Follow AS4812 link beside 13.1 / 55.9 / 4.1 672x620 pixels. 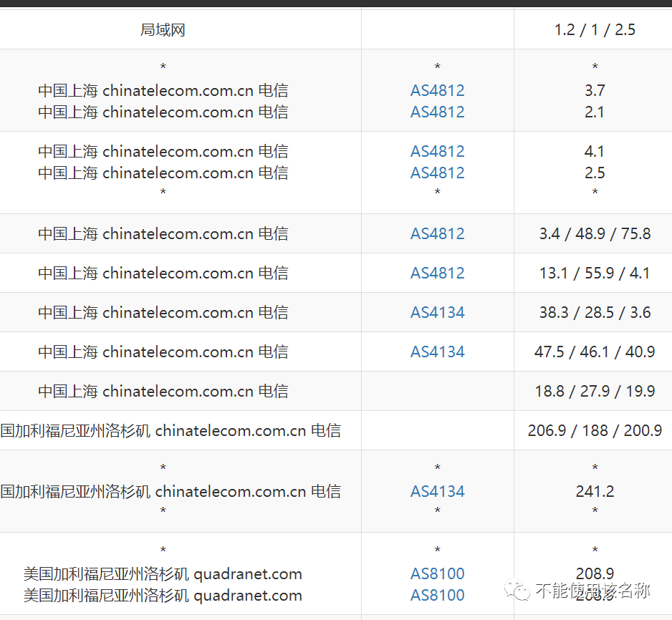[437, 273]
